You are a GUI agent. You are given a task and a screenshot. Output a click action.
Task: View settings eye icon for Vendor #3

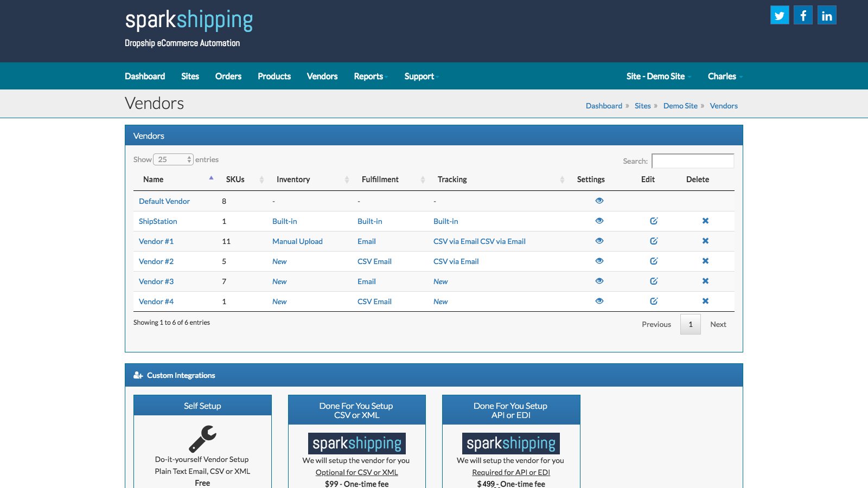(x=599, y=281)
